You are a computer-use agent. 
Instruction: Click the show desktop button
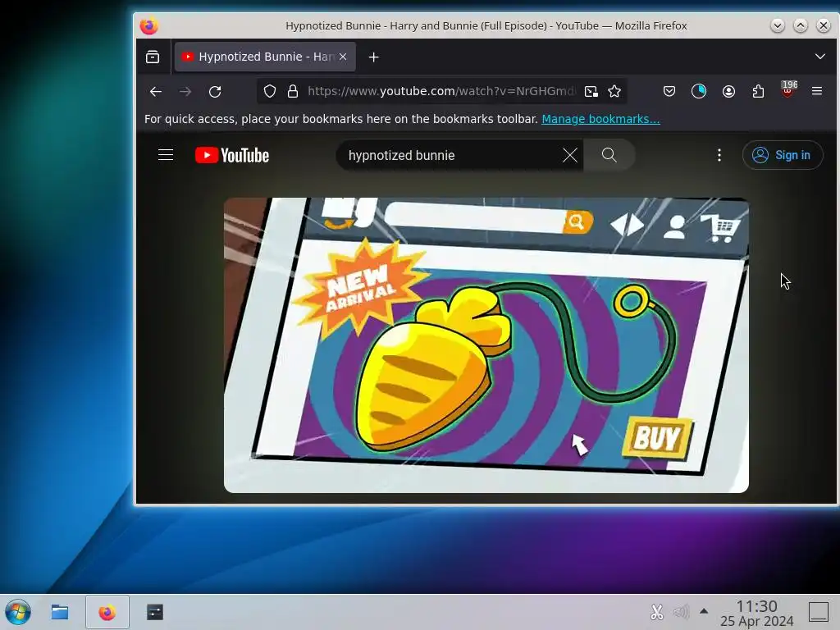819,612
